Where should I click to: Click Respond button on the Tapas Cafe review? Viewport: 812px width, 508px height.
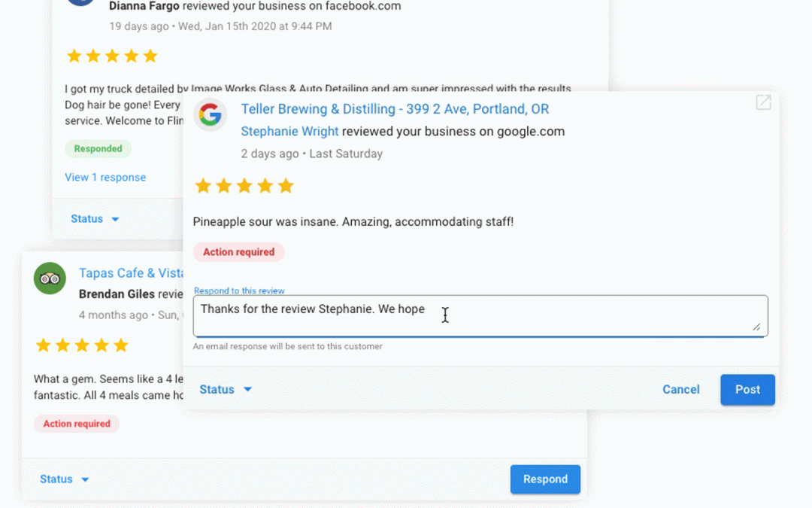[545, 479]
